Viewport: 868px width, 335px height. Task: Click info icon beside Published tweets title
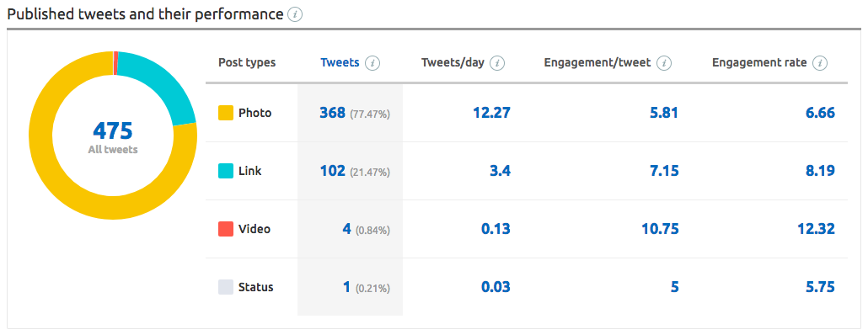295,15
